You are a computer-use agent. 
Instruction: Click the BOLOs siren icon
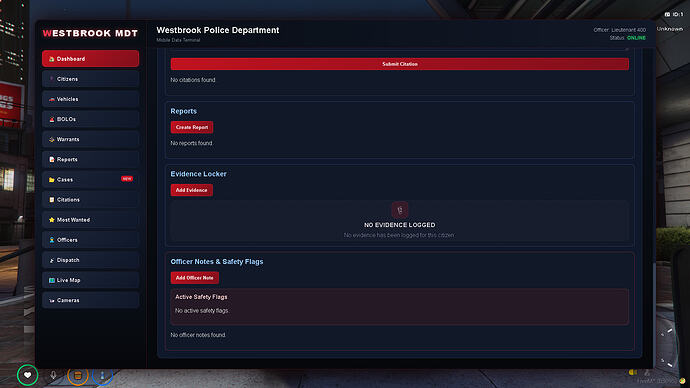pos(51,119)
